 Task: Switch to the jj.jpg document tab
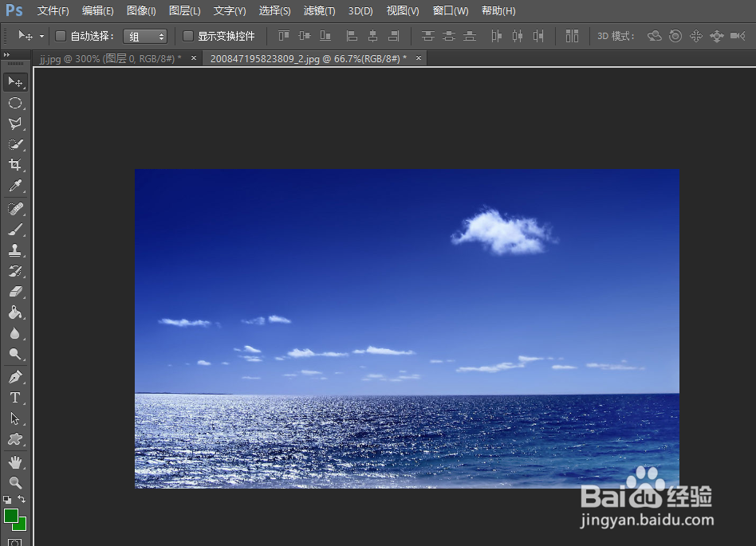point(110,59)
